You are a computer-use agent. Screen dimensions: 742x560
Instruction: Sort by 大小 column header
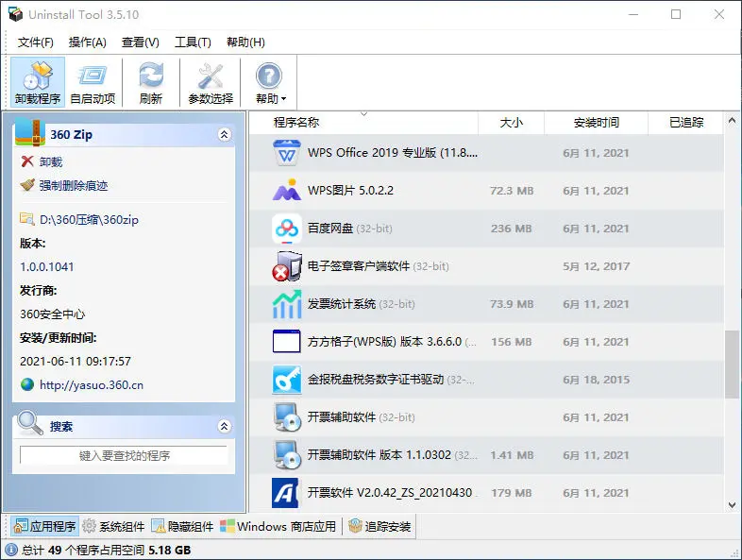pyautogui.click(x=511, y=123)
